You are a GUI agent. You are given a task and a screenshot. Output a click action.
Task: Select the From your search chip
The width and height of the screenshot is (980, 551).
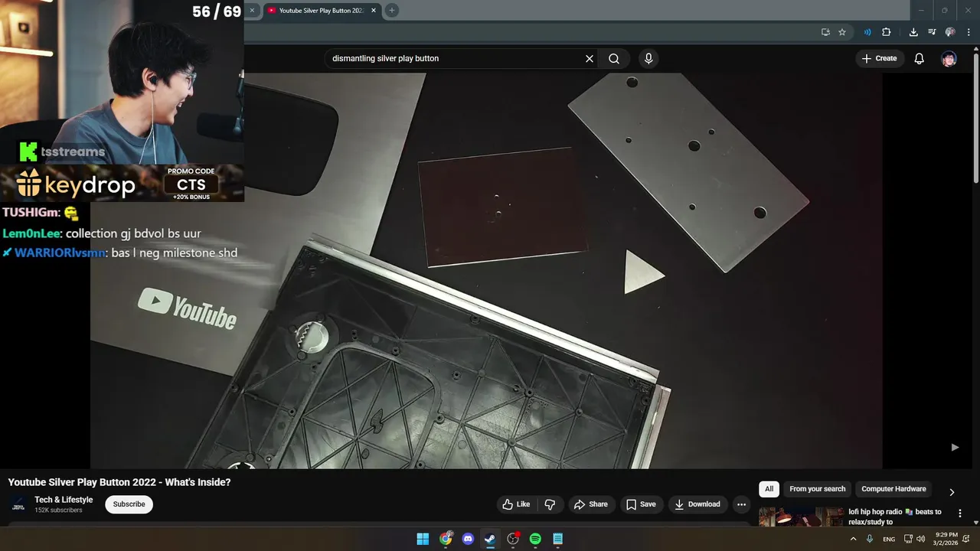818,489
